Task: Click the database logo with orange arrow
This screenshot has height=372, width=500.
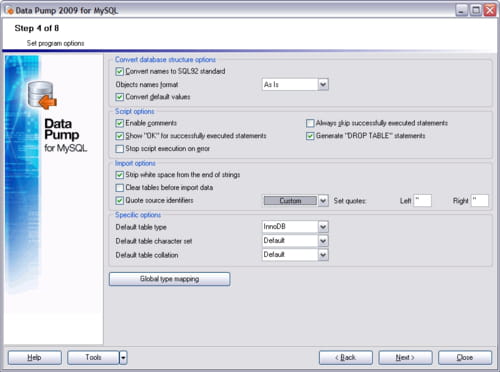Action: pyautogui.click(x=42, y=95)
